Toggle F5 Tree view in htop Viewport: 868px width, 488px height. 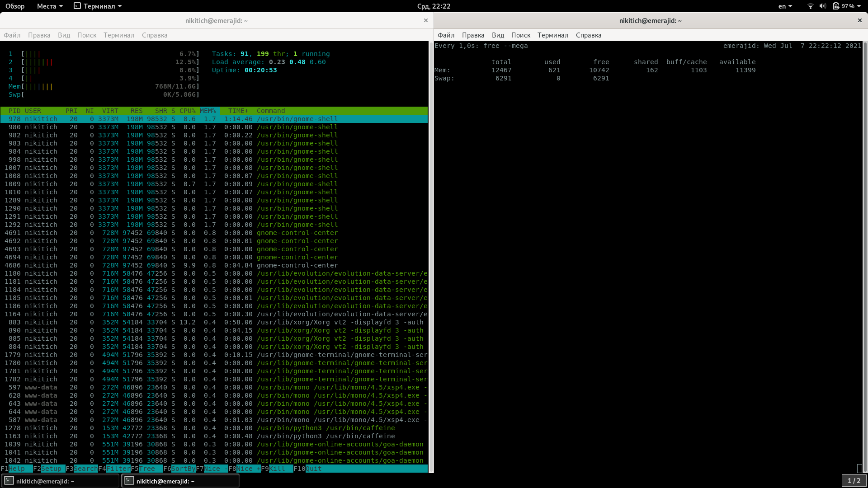pos(147,469)
